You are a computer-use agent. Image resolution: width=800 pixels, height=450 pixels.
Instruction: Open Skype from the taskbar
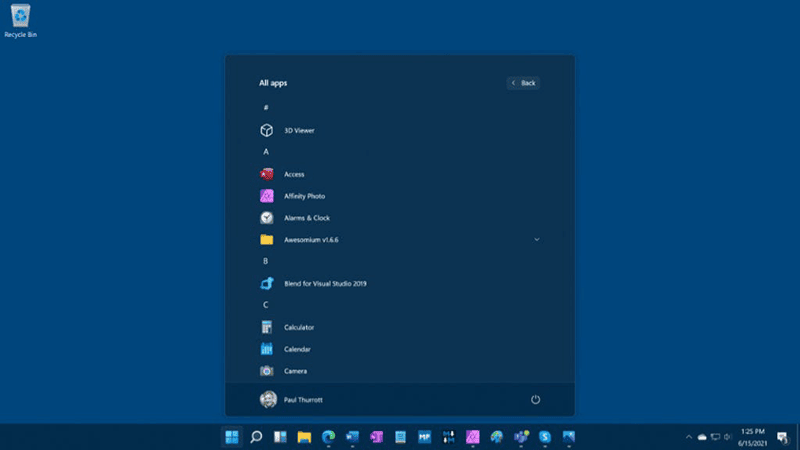point(545,437)
